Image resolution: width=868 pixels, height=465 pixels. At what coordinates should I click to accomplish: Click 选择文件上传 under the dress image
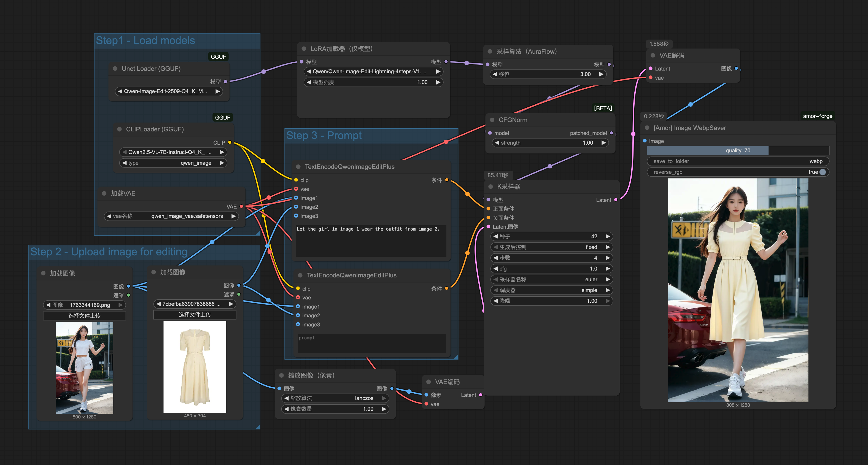tap(195, 314)
